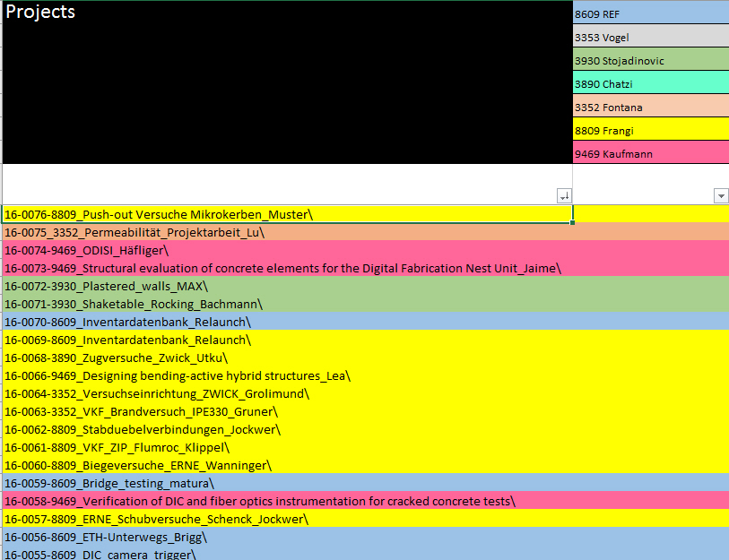Open the sorted filter dropdown for Projects column

click(564, 196)
